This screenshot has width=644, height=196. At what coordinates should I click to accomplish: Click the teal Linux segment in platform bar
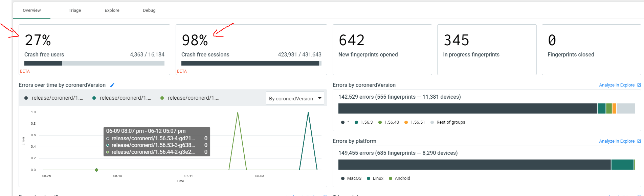(x=622, y=165)
